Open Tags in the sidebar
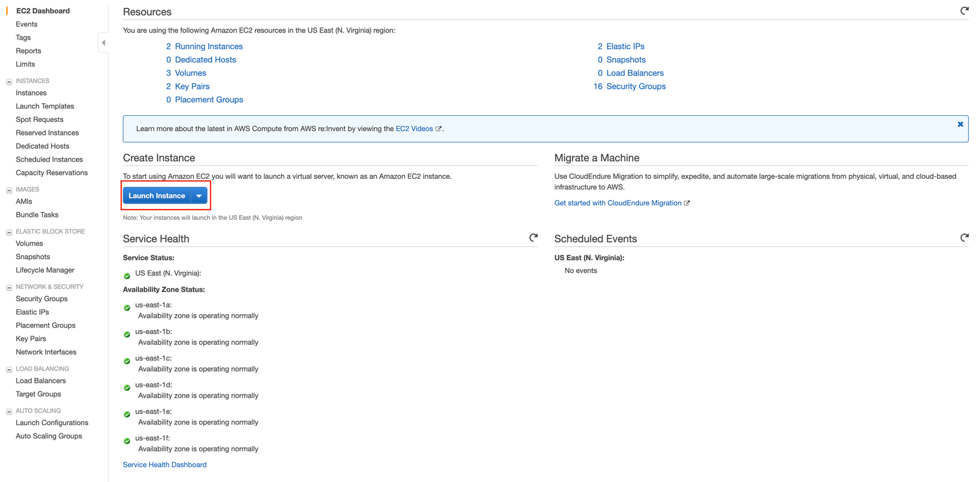The height and width of the screenshot is (482, 980). (23, 38)
